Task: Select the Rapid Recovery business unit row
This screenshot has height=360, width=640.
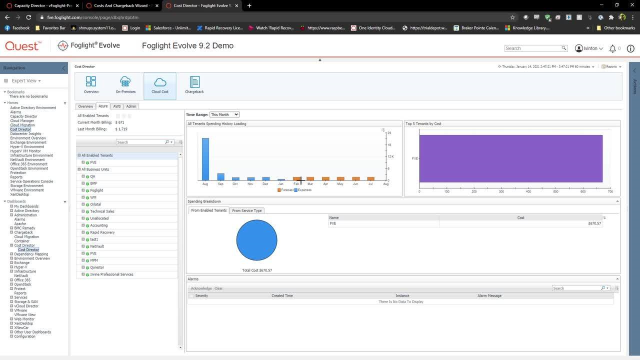Action: click(x=127, y=233)
